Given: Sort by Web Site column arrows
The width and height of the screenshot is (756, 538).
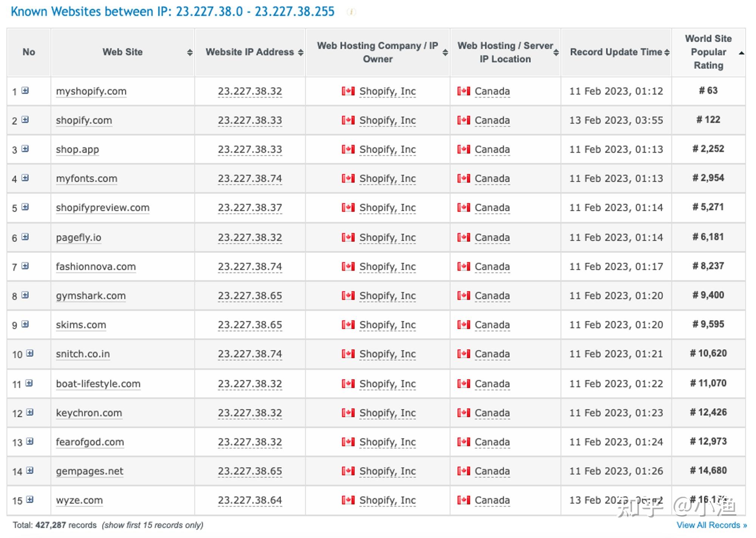Looking at the screenshot, I should tap(190, 53).
